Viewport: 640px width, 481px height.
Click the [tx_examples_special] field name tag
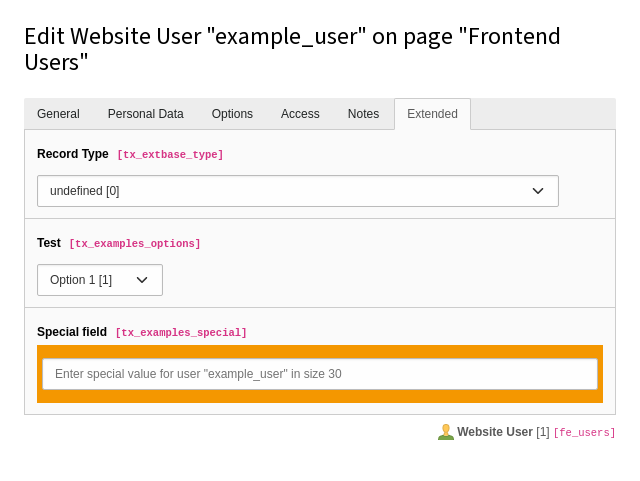coord(181,333)
